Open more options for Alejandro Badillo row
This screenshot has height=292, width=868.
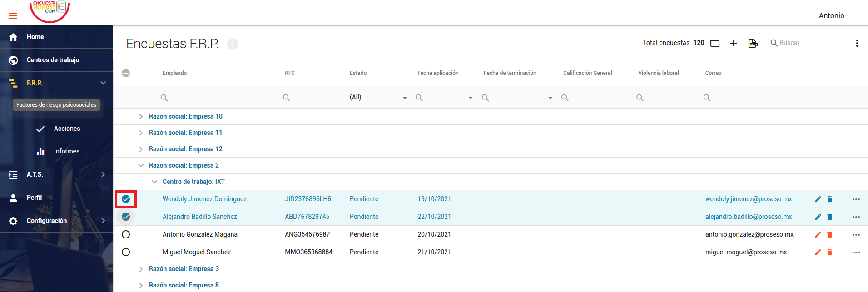point(856,217)
